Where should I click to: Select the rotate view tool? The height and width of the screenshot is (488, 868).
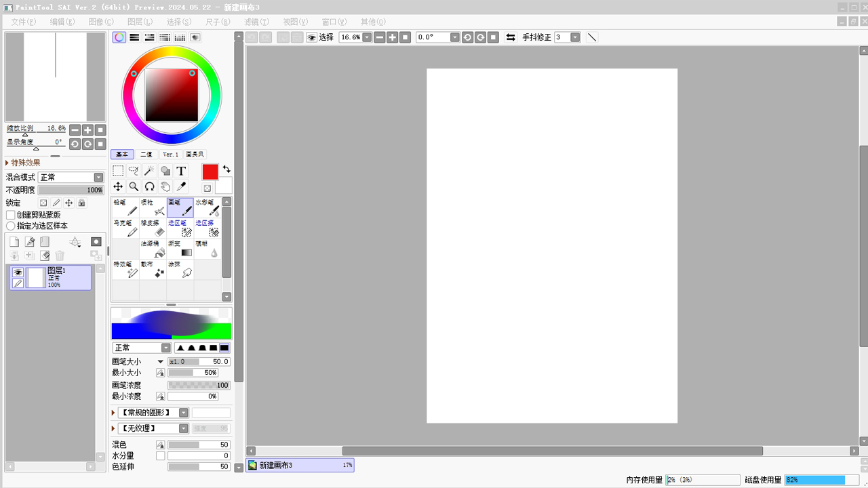149,186
